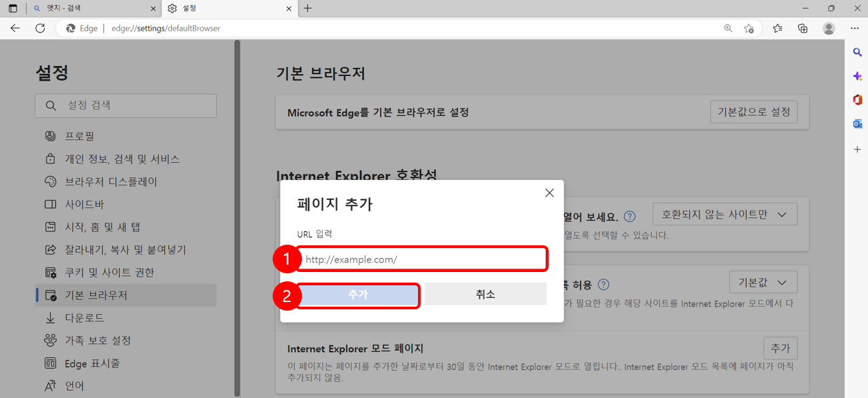This screenshot has width=868, height=398.
Task: Close the 페이지 추가 dialog with X
Action: [x=549, y=193]
